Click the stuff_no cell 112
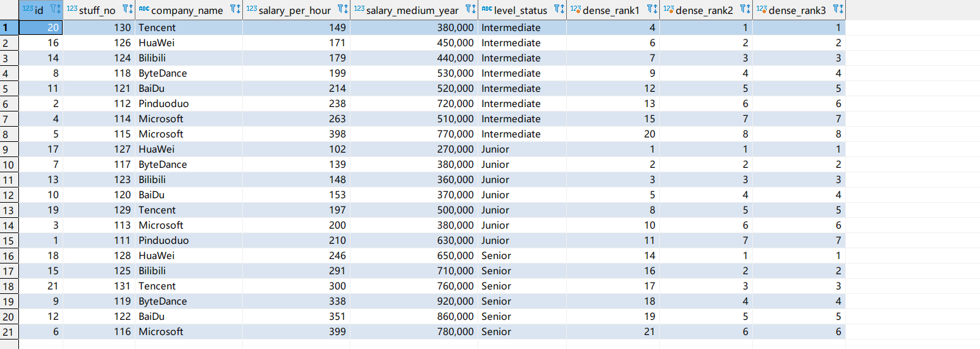 pos(99,103)
